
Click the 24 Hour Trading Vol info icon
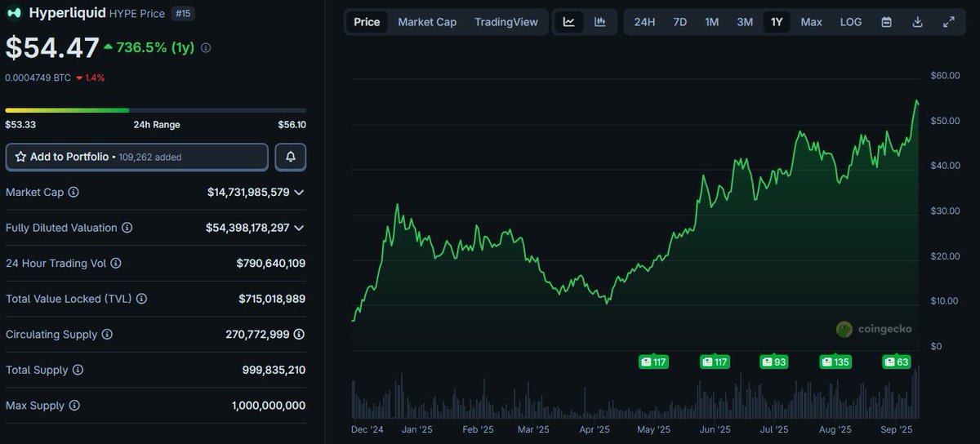point(116,264)
